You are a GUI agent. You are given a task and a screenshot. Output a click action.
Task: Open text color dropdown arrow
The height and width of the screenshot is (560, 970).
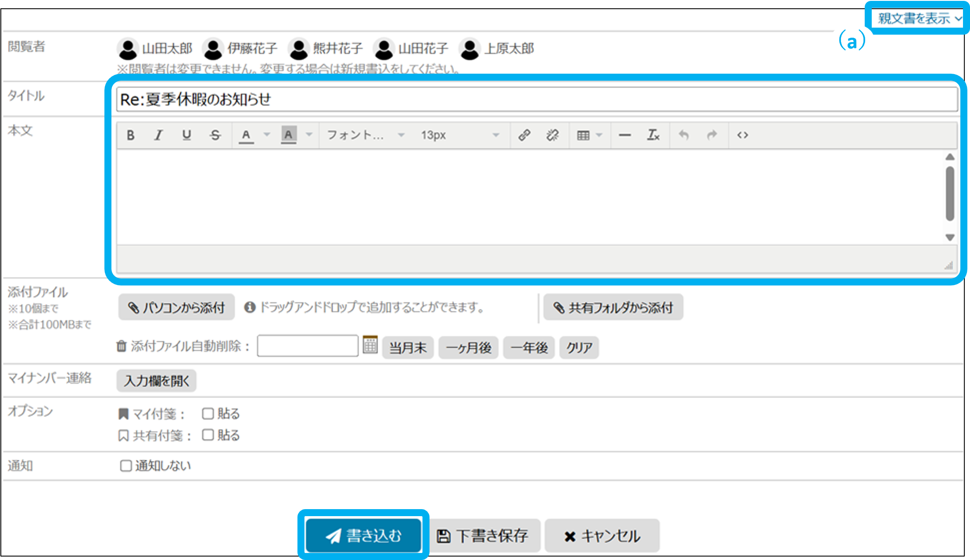point(267,135)
